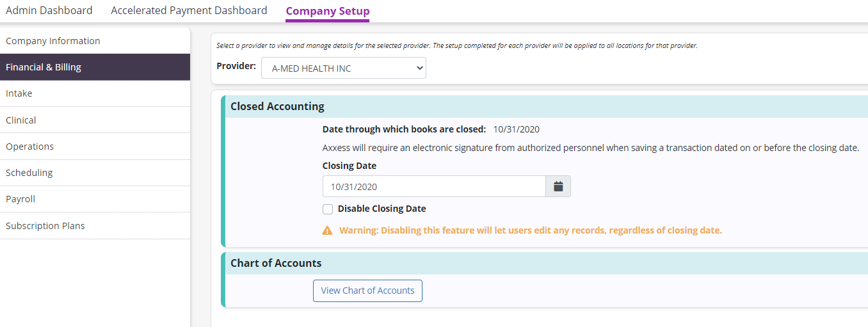Navigate to Operations in the sidebar
Screen dimensions: 868x327
(30, 147)
